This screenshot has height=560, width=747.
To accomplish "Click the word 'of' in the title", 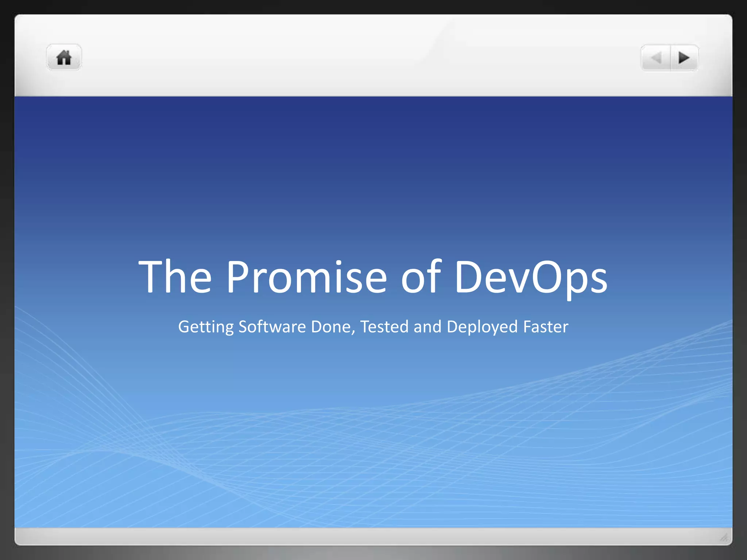I will pyautogui.click(x=421, y=276).
